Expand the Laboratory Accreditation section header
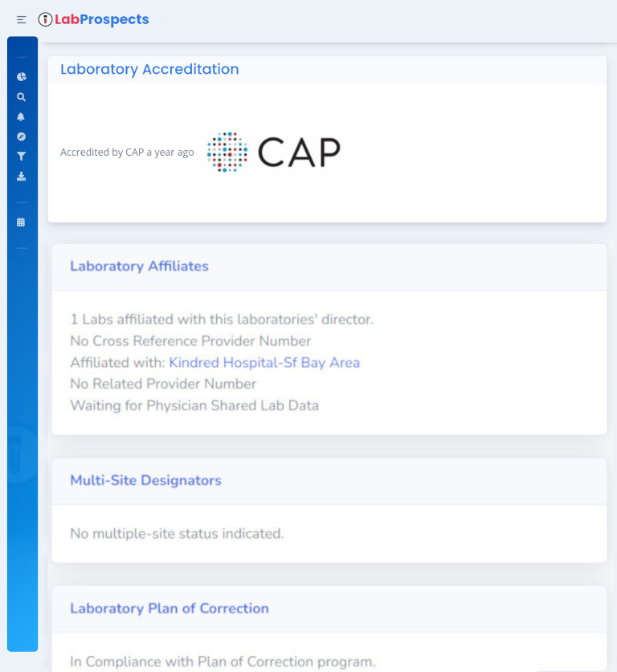Image resolution: width=617 pixels, height=672 pixels. coord(149,70)
